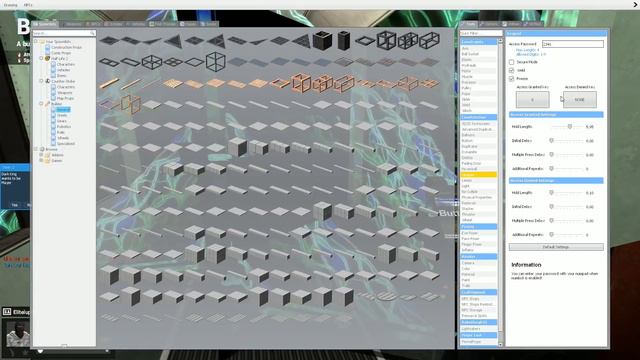
Task: Click Yes on the mayor vote popup
Action: pos(15,205)
